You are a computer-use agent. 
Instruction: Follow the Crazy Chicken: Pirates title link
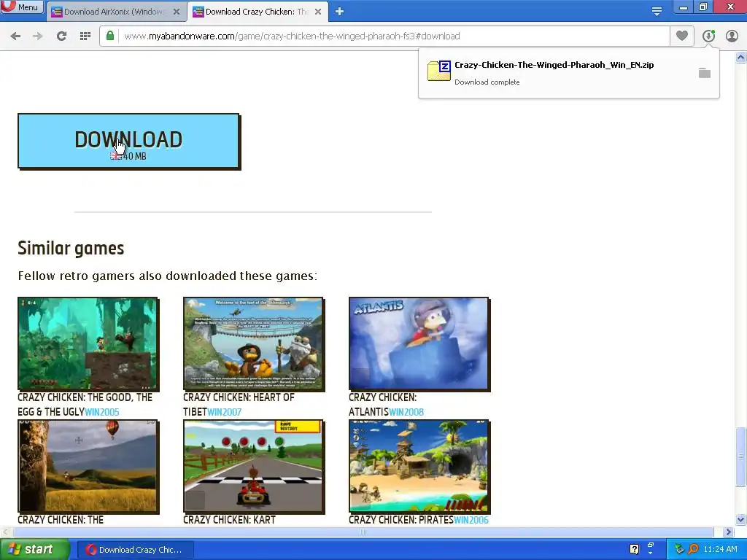(400, 519)
